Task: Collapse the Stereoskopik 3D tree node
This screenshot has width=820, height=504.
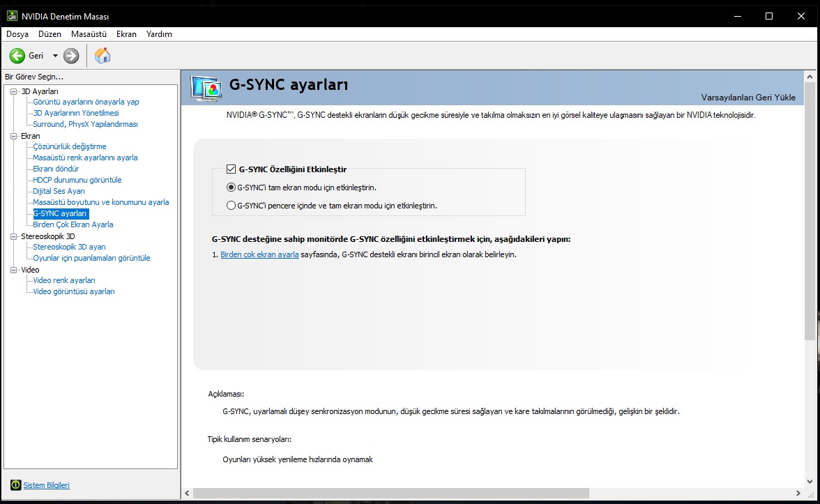Action: [14, 236]
